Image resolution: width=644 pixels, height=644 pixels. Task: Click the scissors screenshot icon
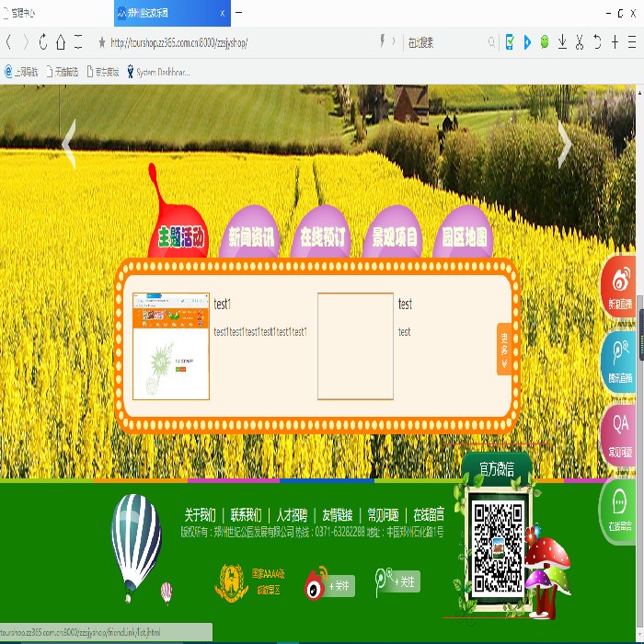tap(580, 42)
